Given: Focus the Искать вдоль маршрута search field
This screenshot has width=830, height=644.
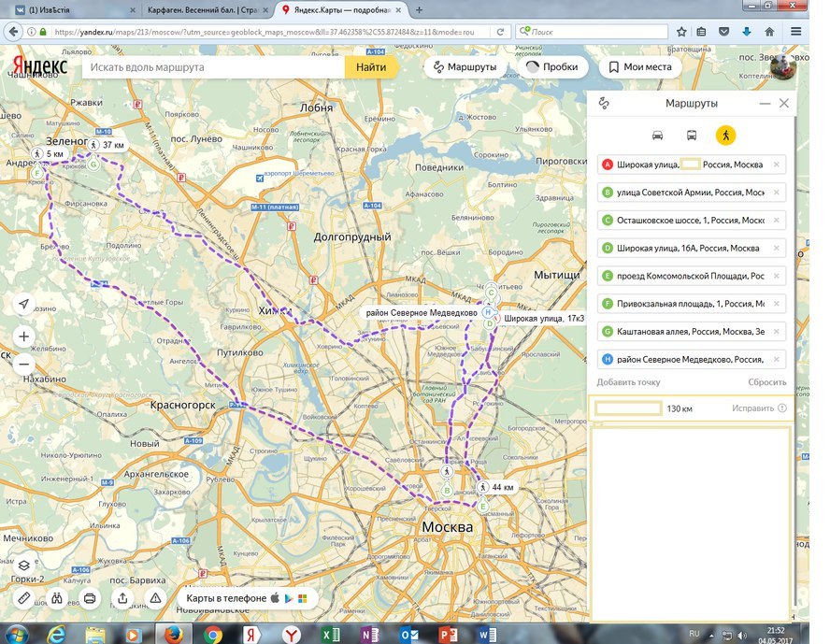Looking at the screenshot, I should 213,67.
